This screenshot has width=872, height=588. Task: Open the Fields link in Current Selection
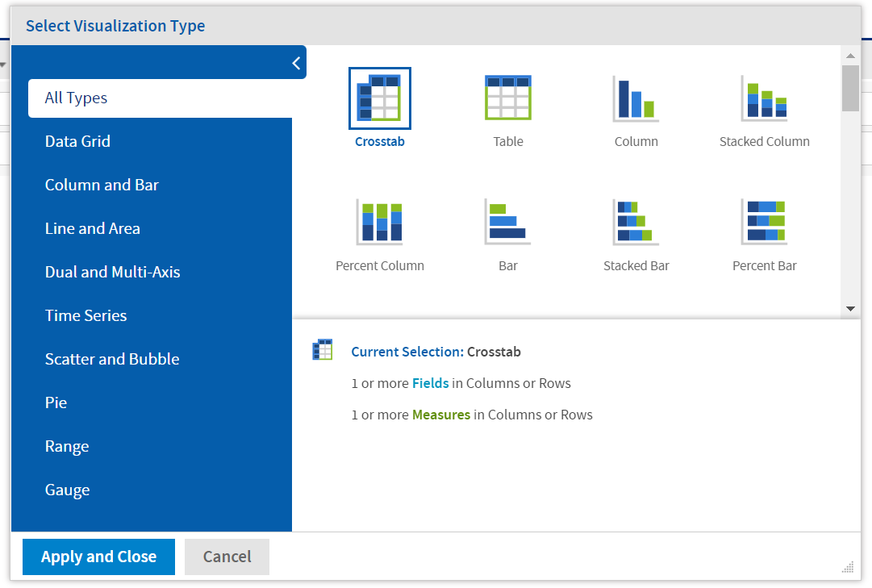tap(430, 382)
